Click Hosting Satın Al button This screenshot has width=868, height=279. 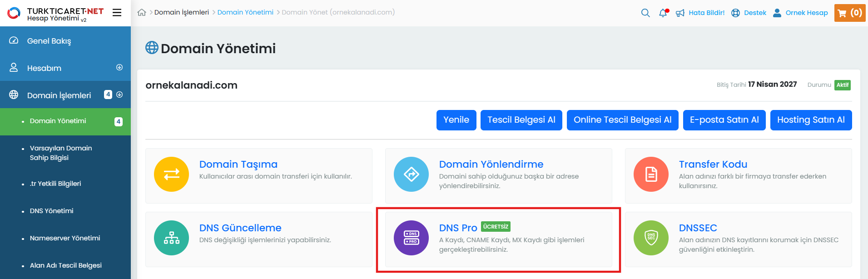pyautogui.click(x=811, y=120)
